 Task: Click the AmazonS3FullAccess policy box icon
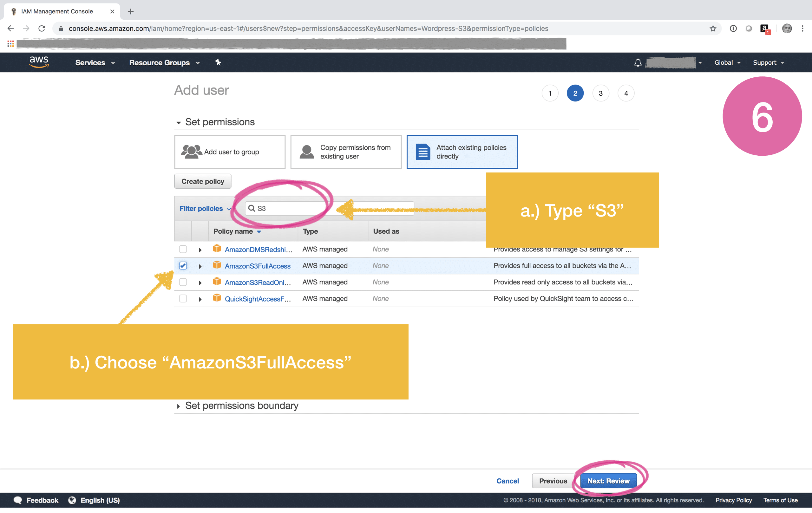(x=217, y=265)
